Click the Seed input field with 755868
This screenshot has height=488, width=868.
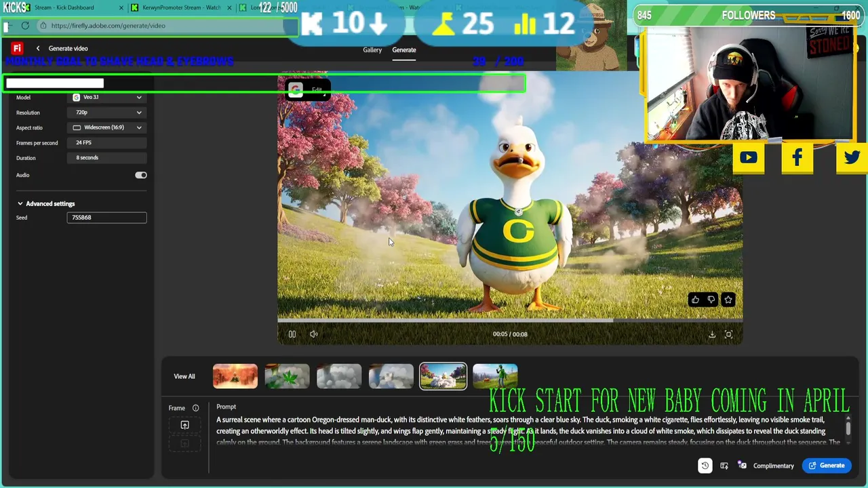106,218
